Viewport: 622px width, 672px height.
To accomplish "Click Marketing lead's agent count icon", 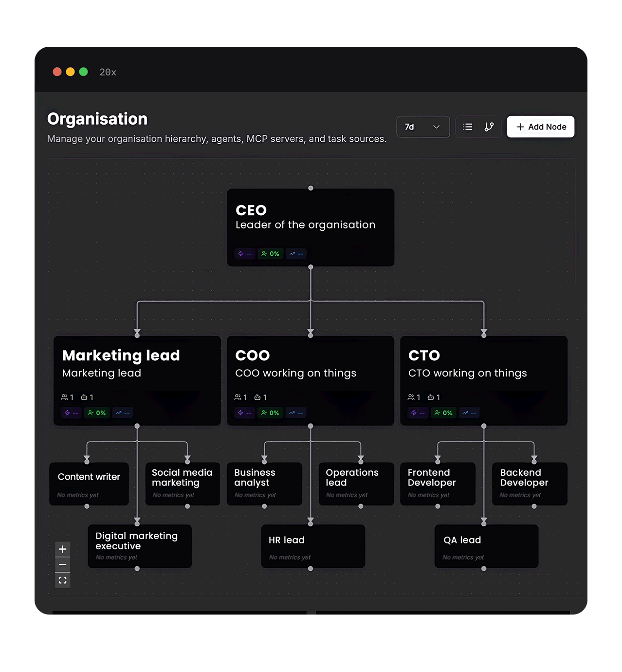I will pos(84,397).
